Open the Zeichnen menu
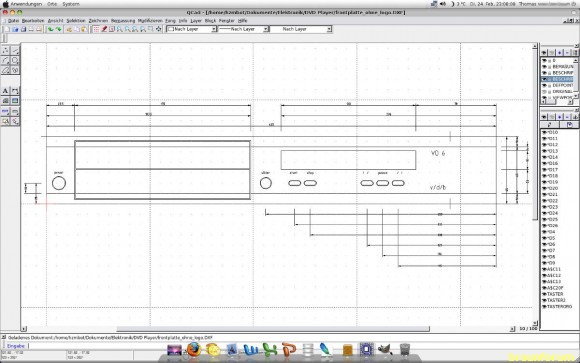The height and width of the screenshot is (363, 580). point(98,21)
